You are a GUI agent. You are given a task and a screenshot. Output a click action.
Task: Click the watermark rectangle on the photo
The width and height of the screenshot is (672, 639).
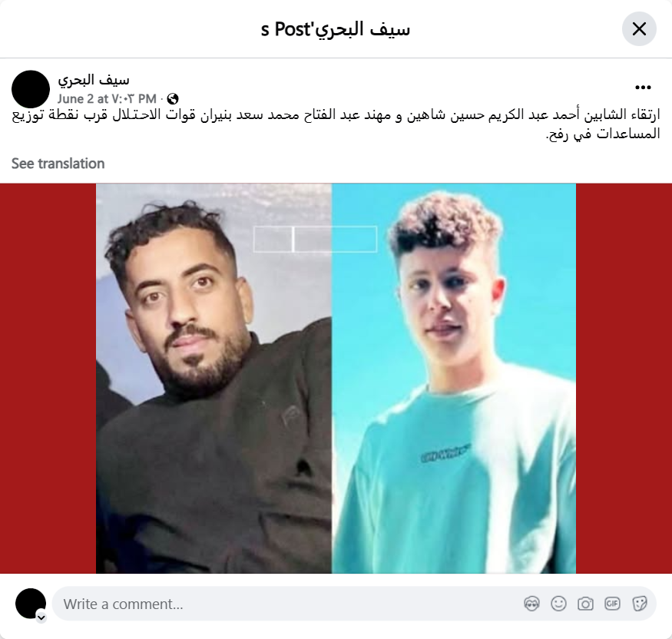coord(315,239)
